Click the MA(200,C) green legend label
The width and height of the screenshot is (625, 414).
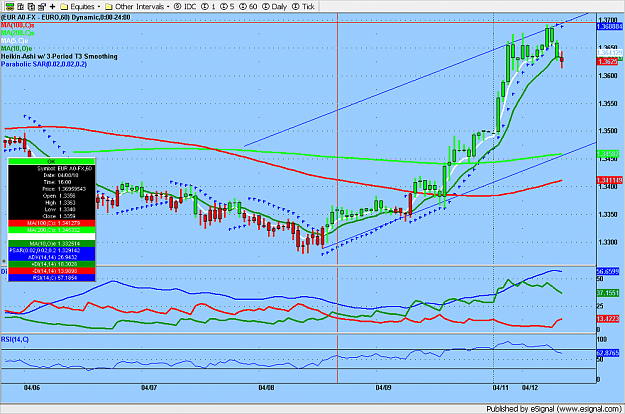(18, 33)
